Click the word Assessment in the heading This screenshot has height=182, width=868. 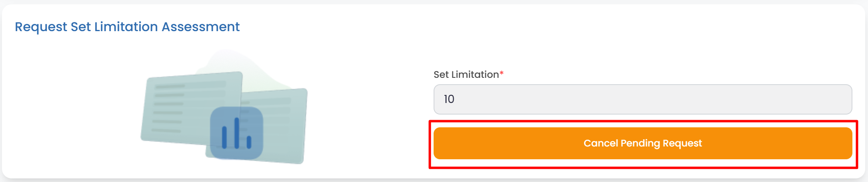200,27
